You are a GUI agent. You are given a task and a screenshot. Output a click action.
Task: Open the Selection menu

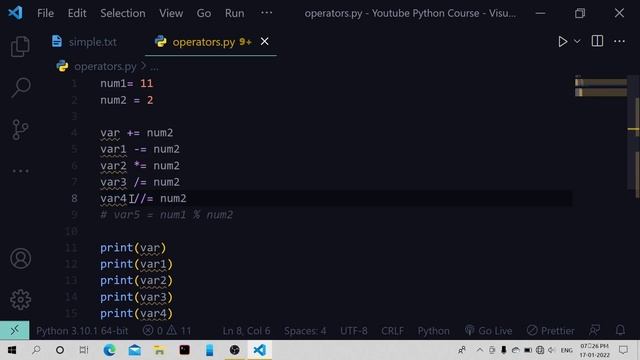tap(123, 13)
